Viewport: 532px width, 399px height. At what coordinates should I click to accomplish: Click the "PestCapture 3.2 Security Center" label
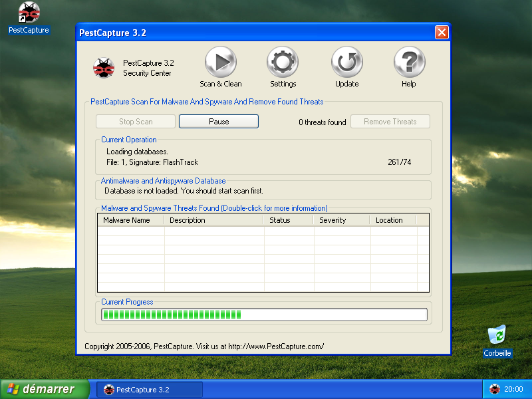coord(148,68)
